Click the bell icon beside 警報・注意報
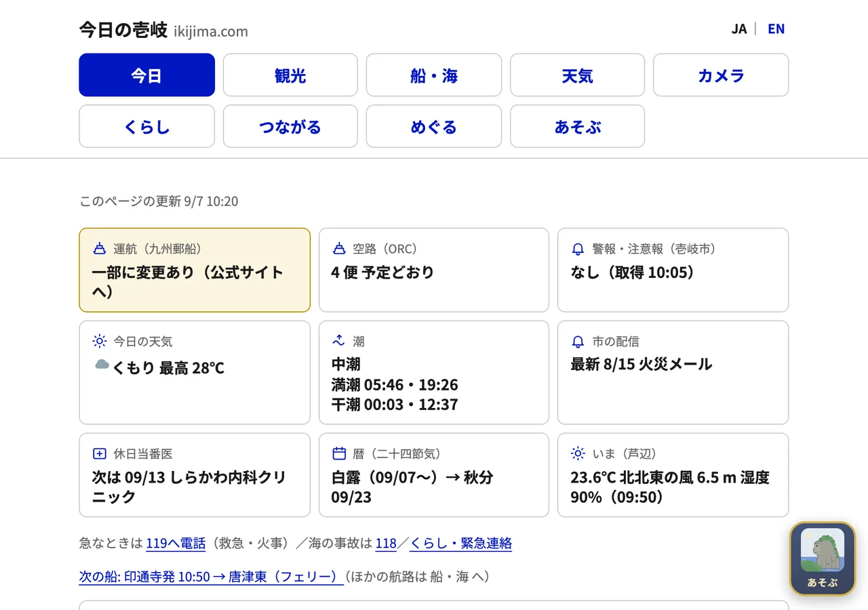The image size is (868, 610). coord(578,249)
